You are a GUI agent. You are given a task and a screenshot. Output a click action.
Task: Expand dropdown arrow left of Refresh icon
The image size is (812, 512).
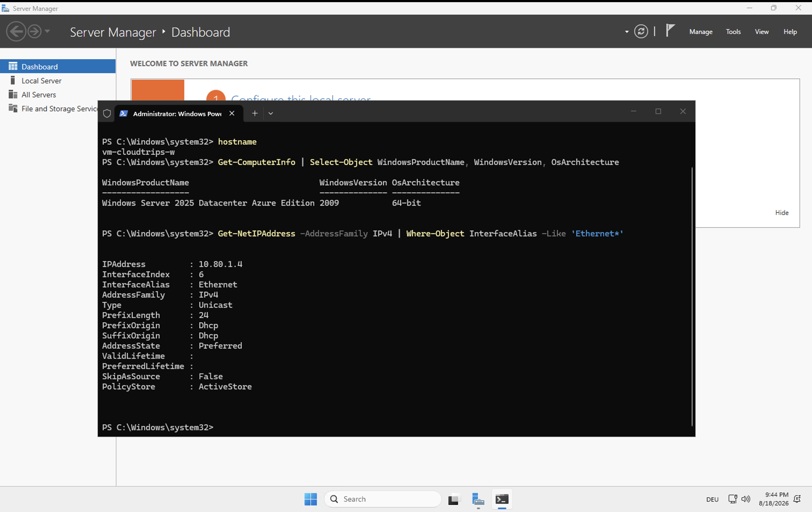(x=626, y=32)
